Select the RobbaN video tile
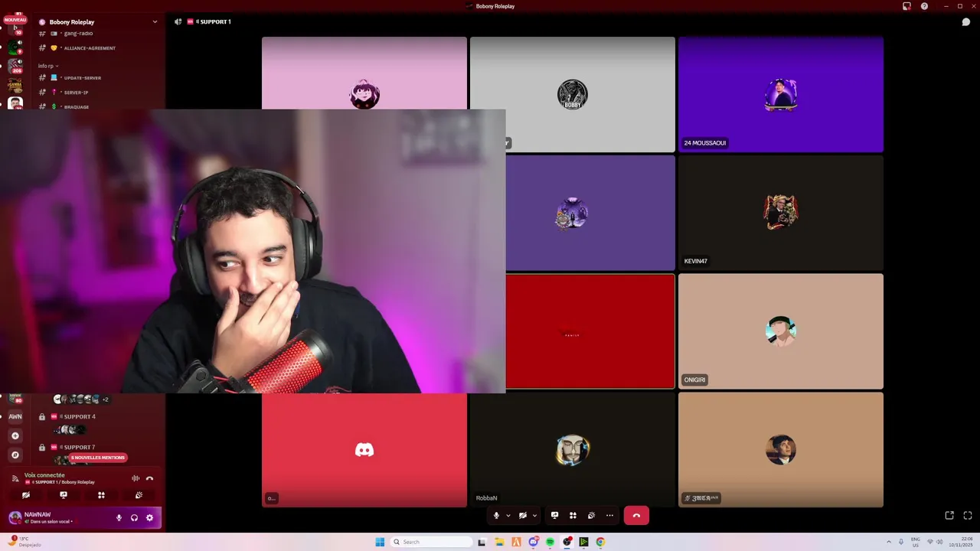The width and height of the screenshot is (980, 551). (573, 450)
